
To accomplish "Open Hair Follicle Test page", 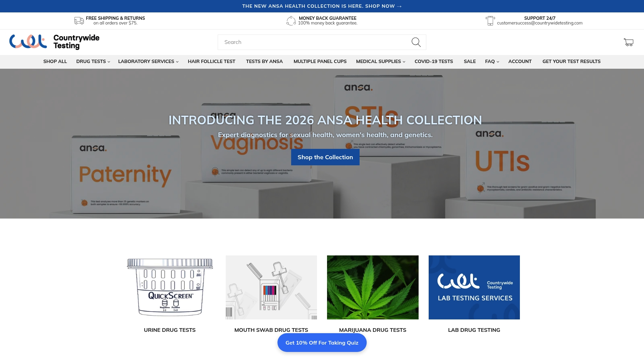I will pos(211,62).
